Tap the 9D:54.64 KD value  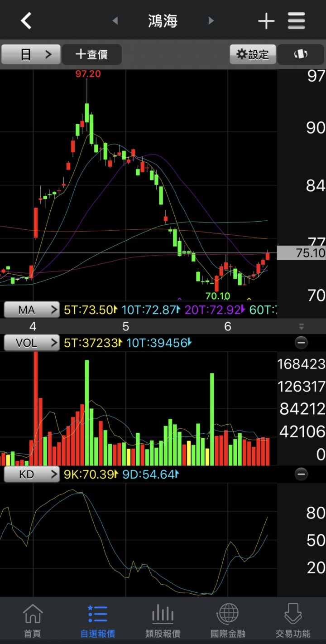151,475
